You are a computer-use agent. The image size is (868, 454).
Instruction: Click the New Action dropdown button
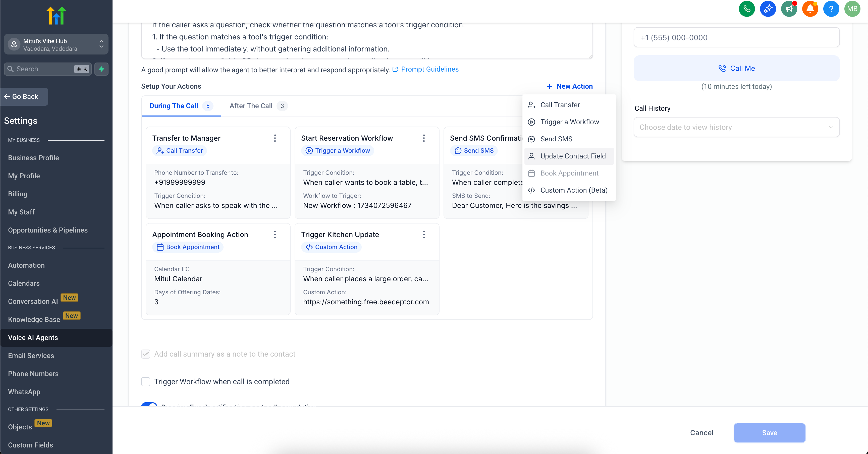coord(569,86)
